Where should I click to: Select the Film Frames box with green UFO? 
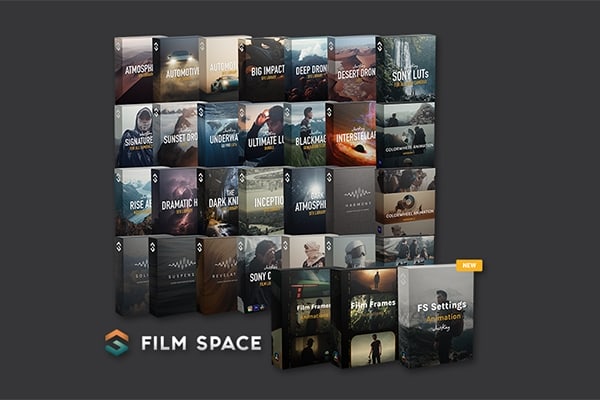coord(302,318)
